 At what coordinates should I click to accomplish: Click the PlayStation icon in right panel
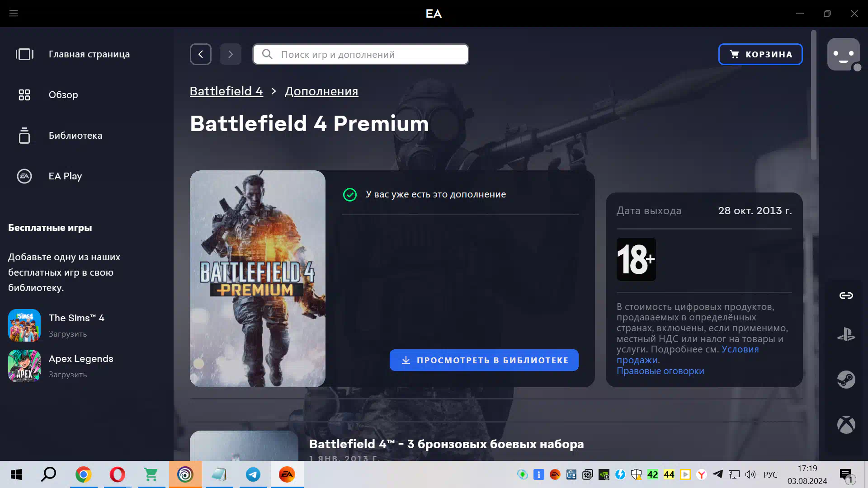pos(846,335)
